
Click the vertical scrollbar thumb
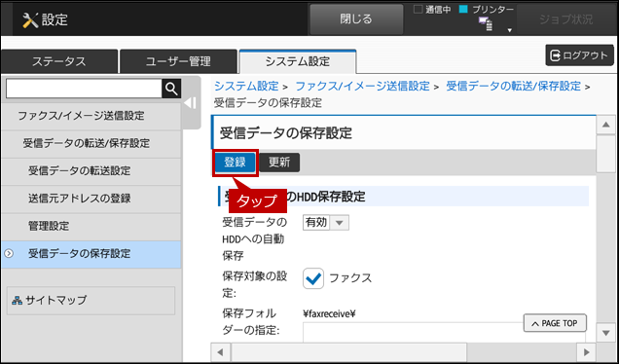pyautogui.click(x=605, y=154)
